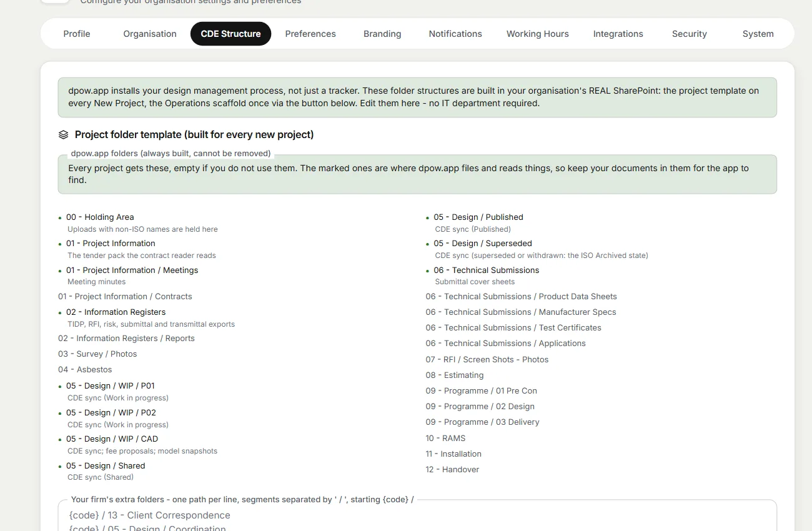Click 'Submittal cover sheets' description text
812x531 pixels.
click(x=475, y=282)
